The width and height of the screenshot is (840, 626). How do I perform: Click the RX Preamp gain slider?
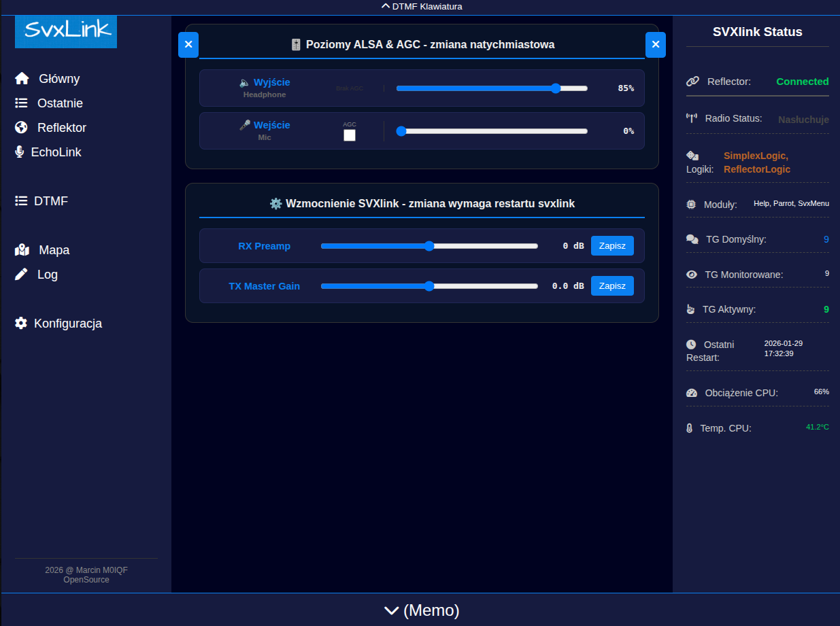429,246
